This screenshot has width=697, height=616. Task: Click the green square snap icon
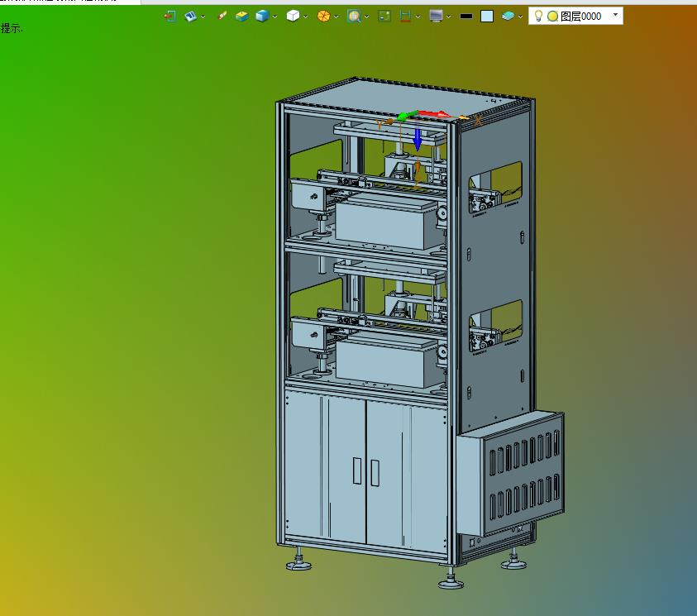point(384,17)
